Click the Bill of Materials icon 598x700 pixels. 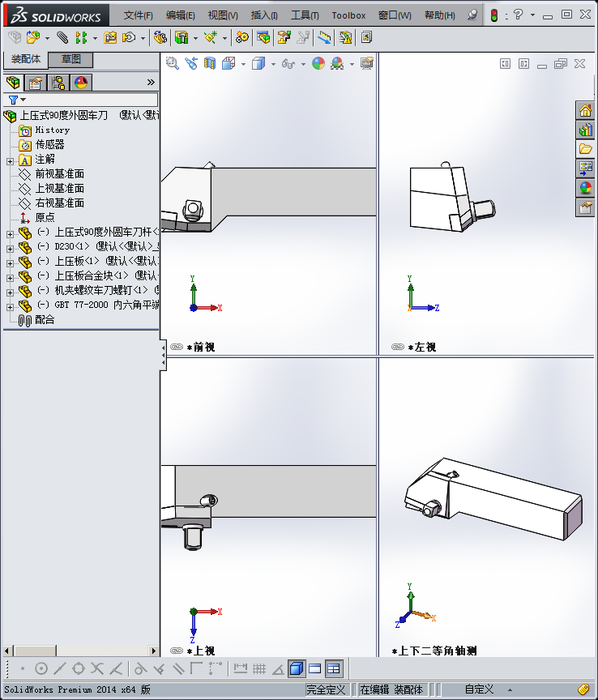pyautogui.click(x=263, y=37)
